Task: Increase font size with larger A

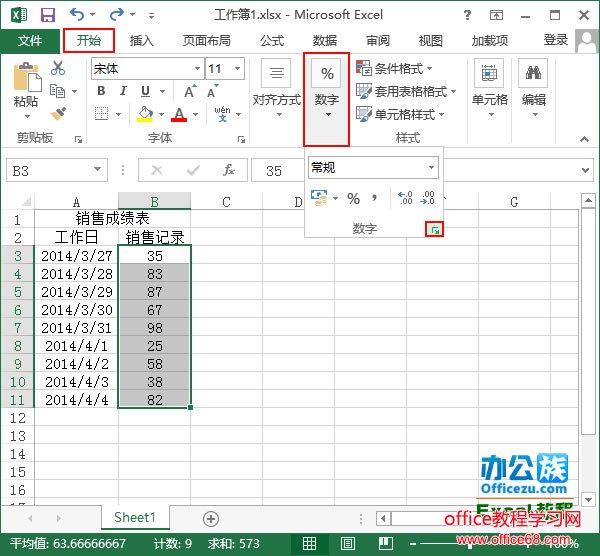Action: pos(190,91)
